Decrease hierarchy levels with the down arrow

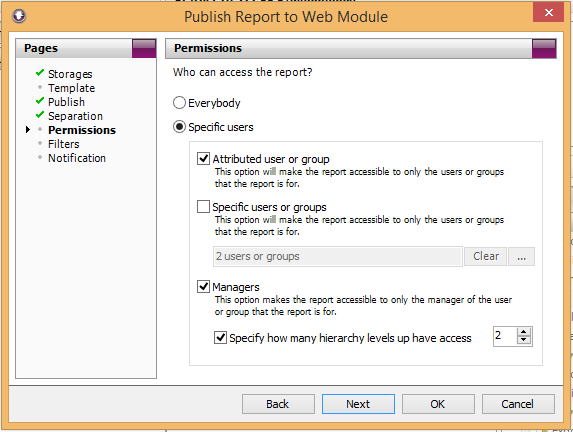click(x=524, y=340)
